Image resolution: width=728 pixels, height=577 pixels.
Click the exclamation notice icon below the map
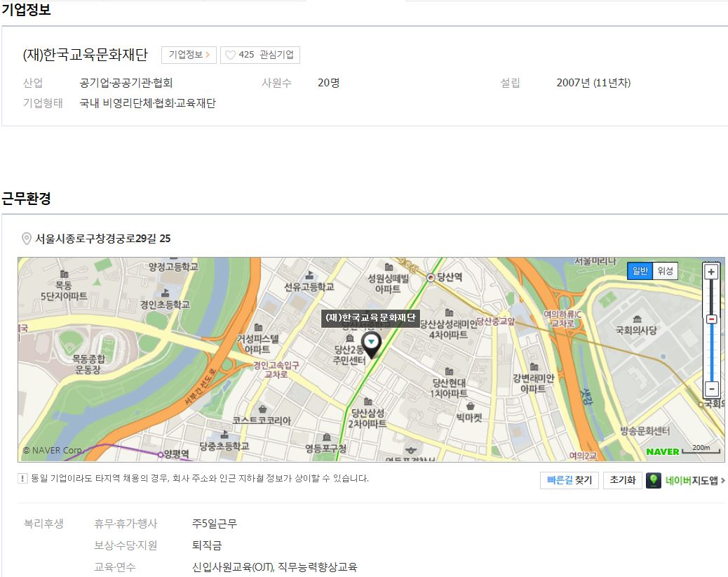22,479
